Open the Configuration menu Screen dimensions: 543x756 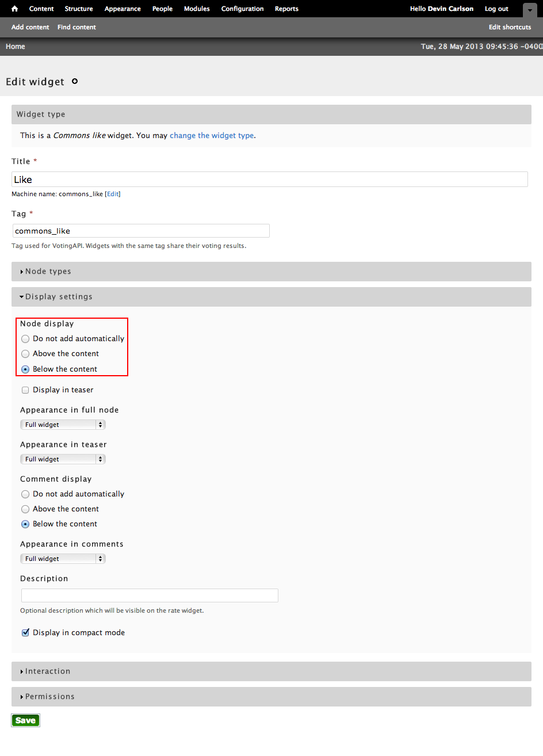[x=242, y=9]
